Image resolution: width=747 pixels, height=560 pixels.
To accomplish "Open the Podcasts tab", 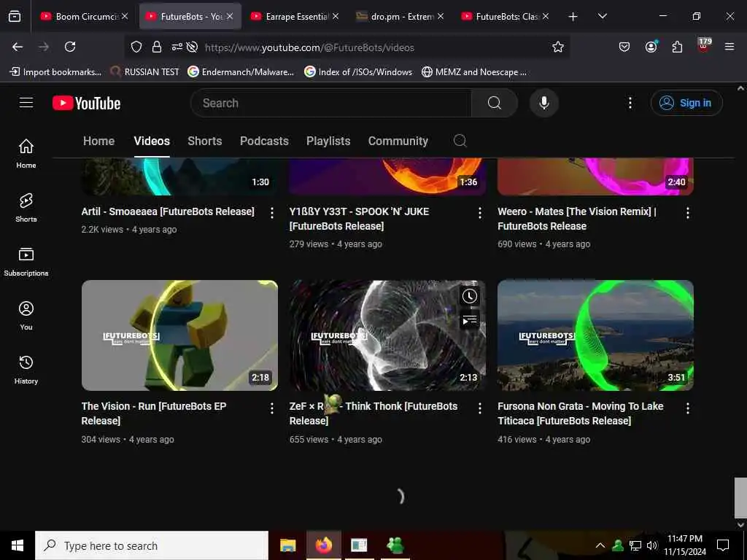I will 264,141.
